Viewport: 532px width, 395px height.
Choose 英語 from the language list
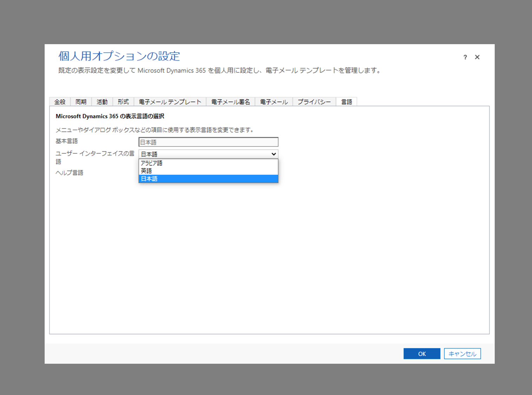tap(208, 171)
